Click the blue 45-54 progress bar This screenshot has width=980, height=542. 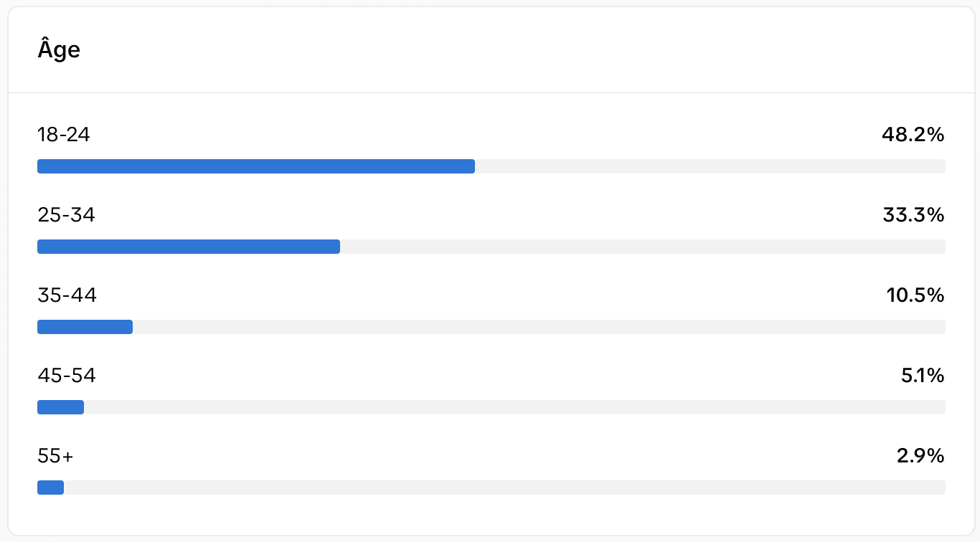[x=60, y=407]
